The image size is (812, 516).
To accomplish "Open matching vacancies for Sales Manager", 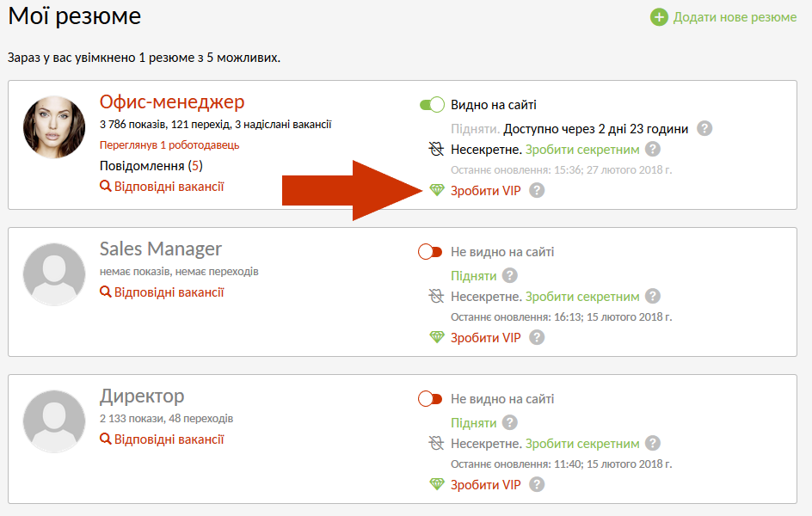I will point(169,292).
